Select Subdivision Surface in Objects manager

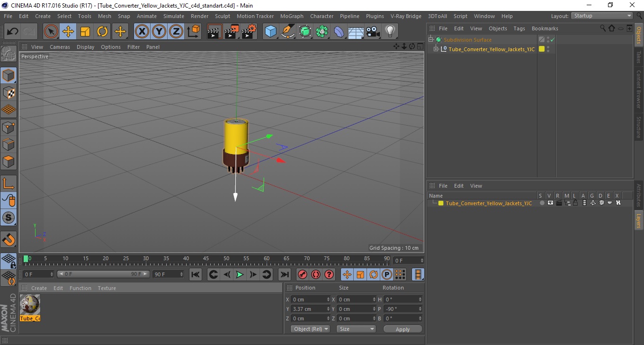pyautogui.click(x=467, y=40)
